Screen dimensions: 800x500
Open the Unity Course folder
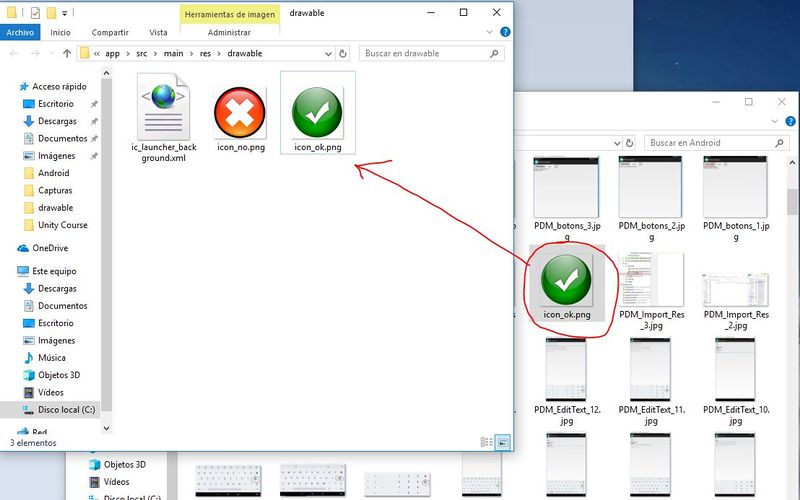click(x=62, y=225)
